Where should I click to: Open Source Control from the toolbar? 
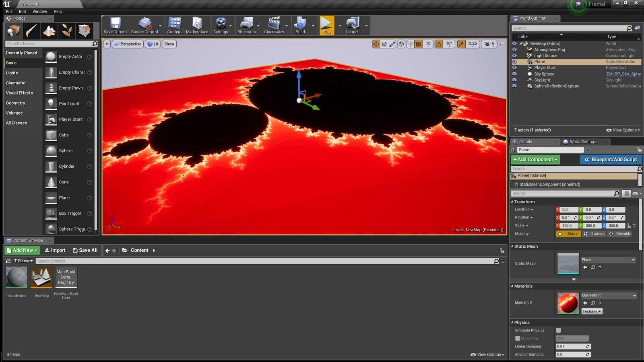click(x=144, y=25)
